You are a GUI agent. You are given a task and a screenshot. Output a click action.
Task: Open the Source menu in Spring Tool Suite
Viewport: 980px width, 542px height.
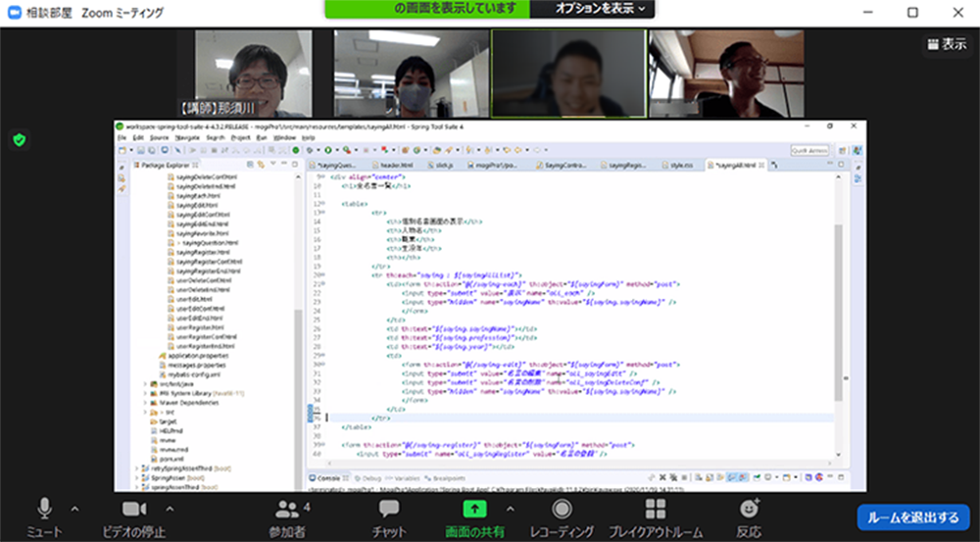160,137
